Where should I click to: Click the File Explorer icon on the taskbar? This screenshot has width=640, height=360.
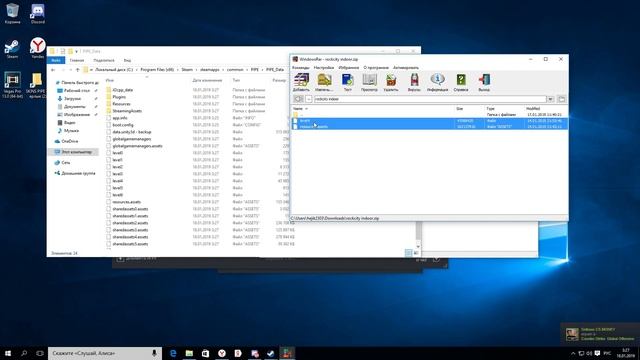pos(189,353)
